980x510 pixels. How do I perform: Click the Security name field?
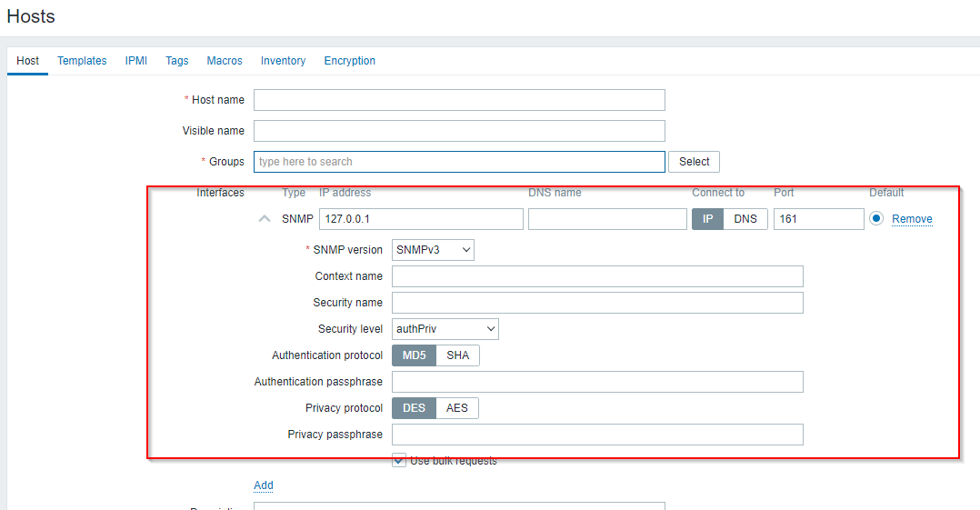[597, 303]
